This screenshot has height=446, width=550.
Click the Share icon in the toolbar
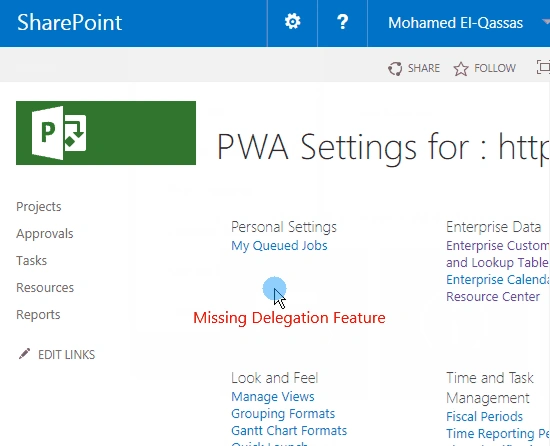[x=395, y=68]
